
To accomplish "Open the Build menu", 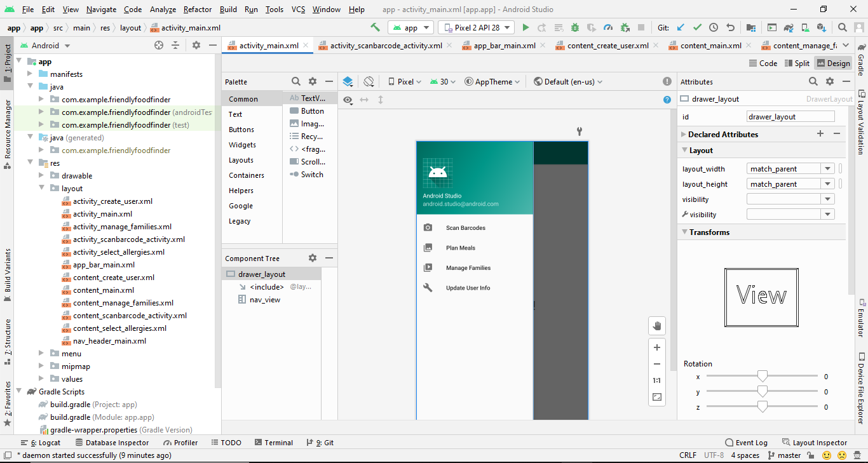I will point(228,10).
